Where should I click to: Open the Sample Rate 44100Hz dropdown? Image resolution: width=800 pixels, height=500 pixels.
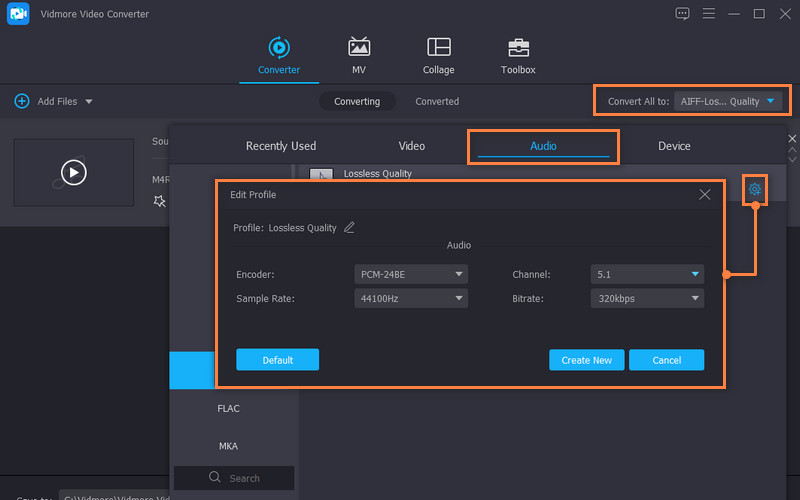click(411, 298)
